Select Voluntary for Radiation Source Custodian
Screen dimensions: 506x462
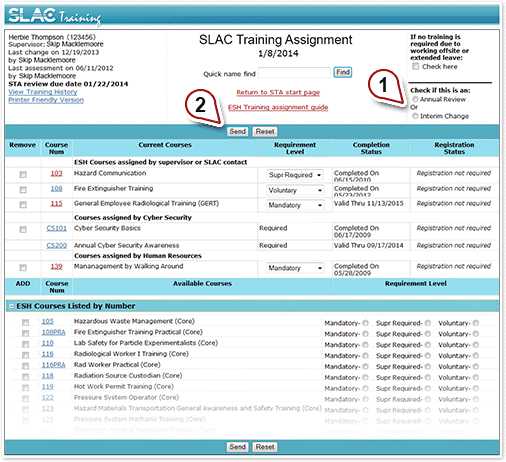coord(476,377)
